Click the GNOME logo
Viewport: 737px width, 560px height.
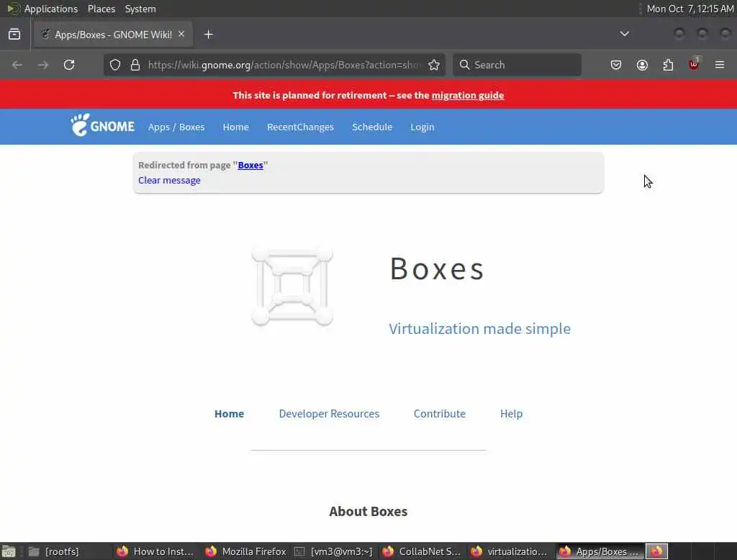[102, 125]
